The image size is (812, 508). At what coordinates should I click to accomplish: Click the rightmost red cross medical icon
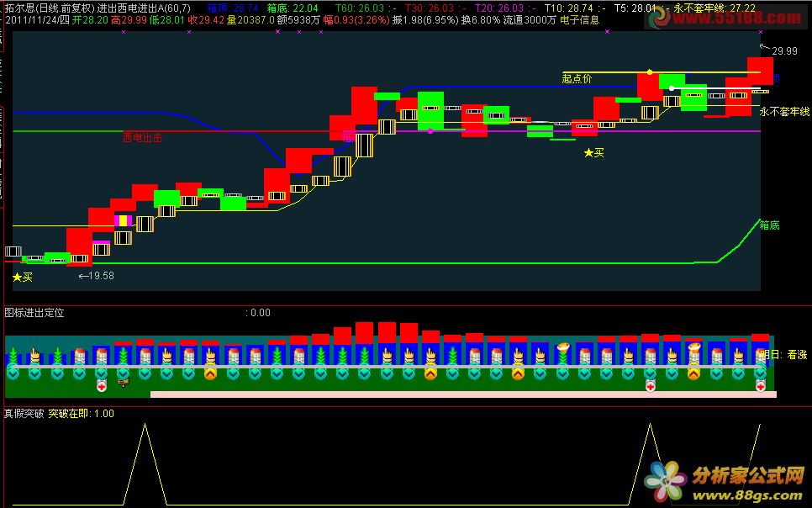pos(760,386)
